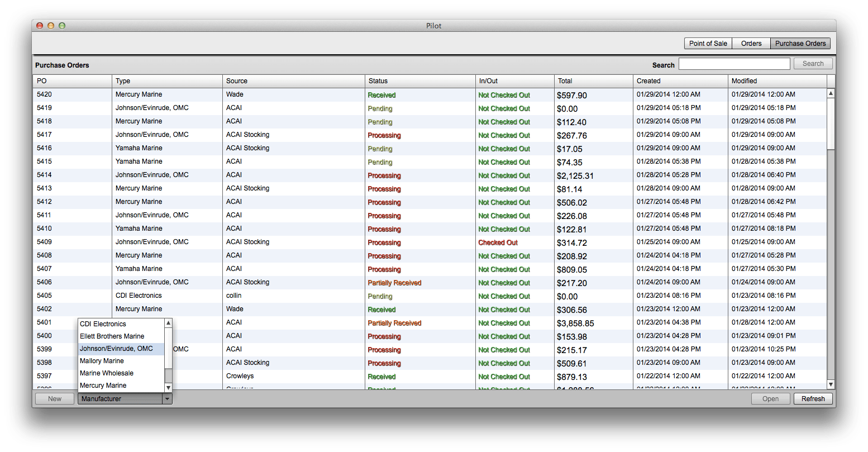
Task: Open the Manufacturer combo box arrow
Action: click(x=166, y=399)
